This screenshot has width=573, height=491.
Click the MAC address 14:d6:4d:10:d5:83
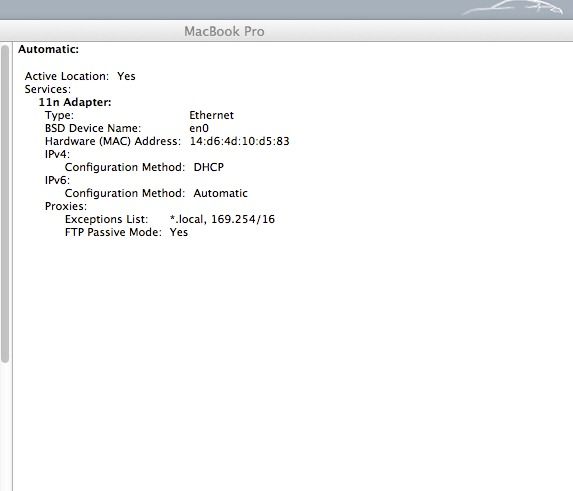tap(239, 141)
